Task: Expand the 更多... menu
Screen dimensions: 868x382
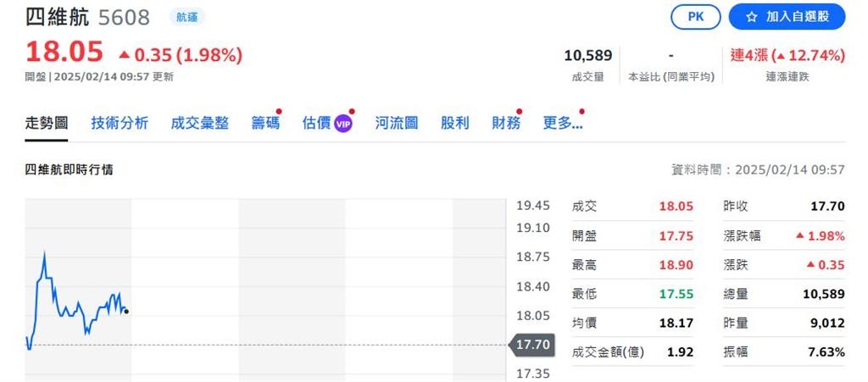Action: point(562,123)
